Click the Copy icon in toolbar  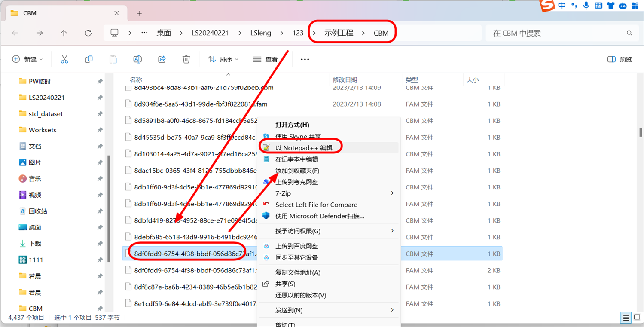tap(89, 59)
